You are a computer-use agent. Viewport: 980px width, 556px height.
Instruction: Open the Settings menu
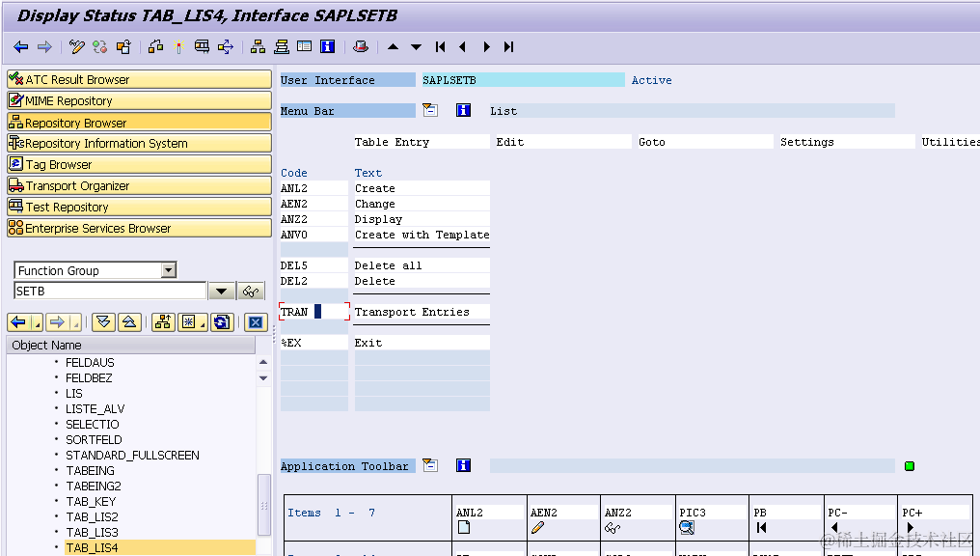click(848, 142)
